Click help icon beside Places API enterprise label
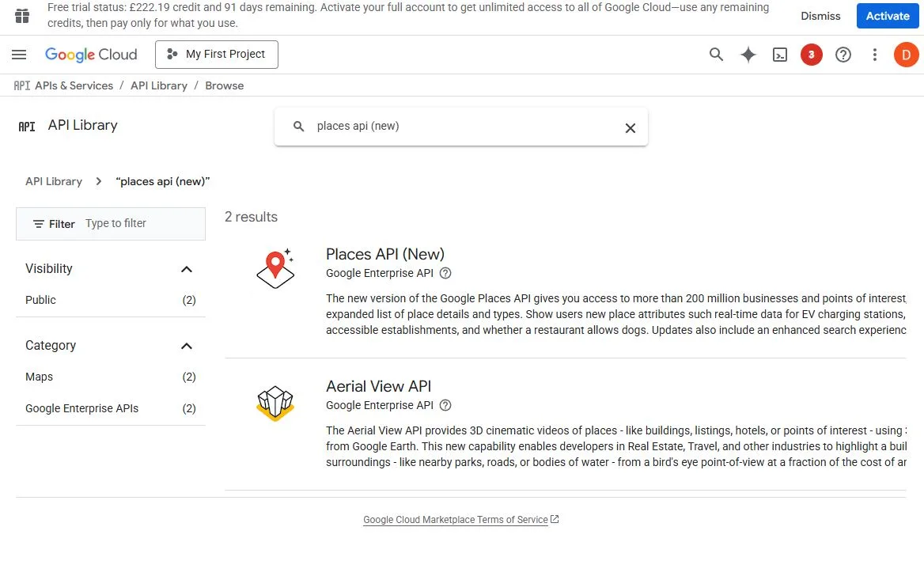The image size is (924, 561). pos(445,273)
